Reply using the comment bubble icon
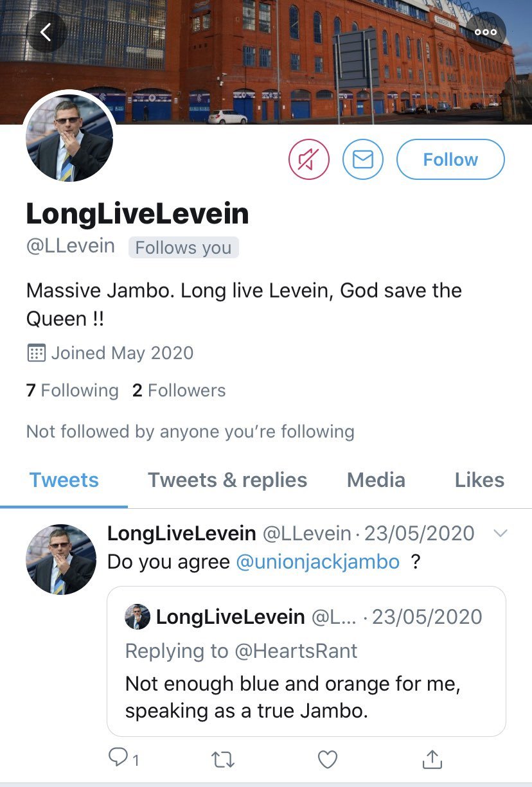The image size is (532, 787). coord(124,759)
